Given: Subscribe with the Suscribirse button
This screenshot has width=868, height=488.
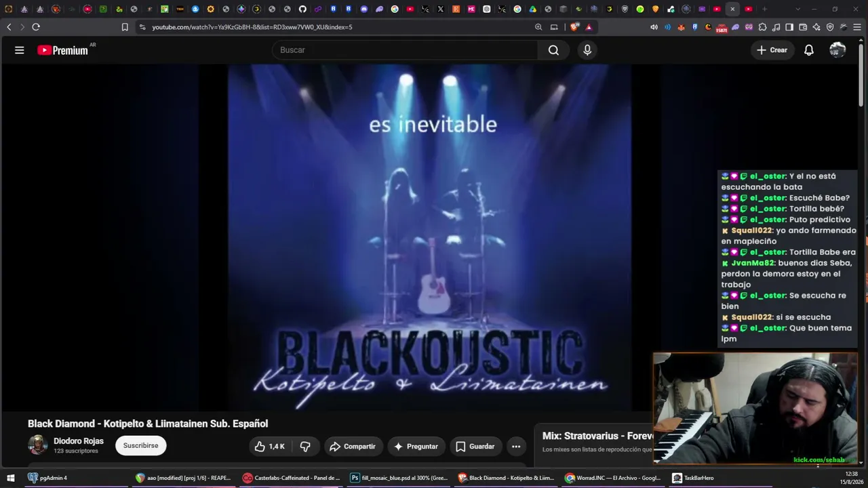Looking at the screenshot, I should point(140,445).
